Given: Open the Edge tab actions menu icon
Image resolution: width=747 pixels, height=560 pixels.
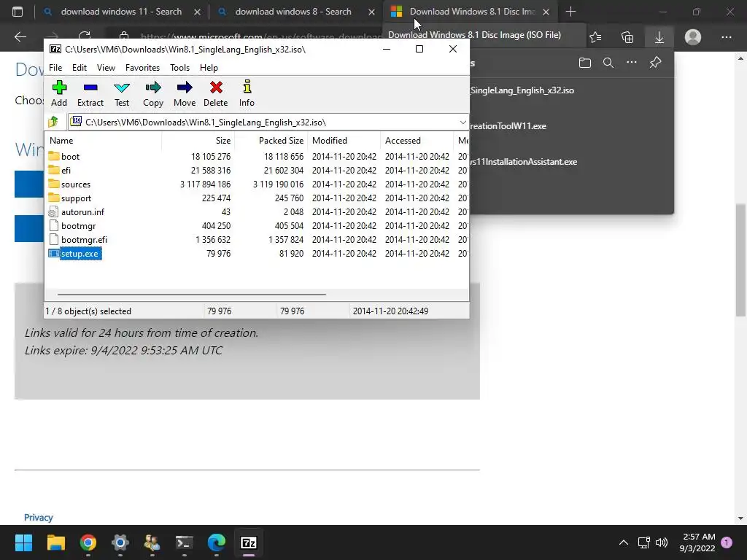Looking at the screenshot, I should (x=18, y=12).
